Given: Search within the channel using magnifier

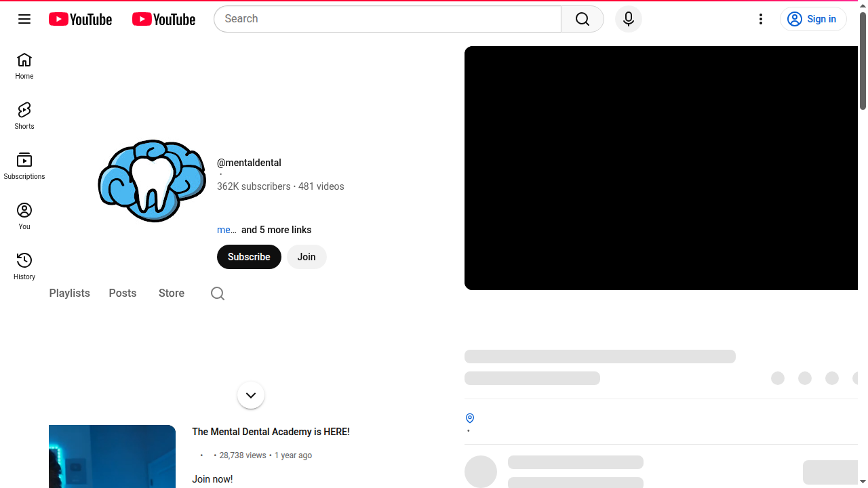Looking at the screenshot, I should pyautogui.click(x=218, y=293).
